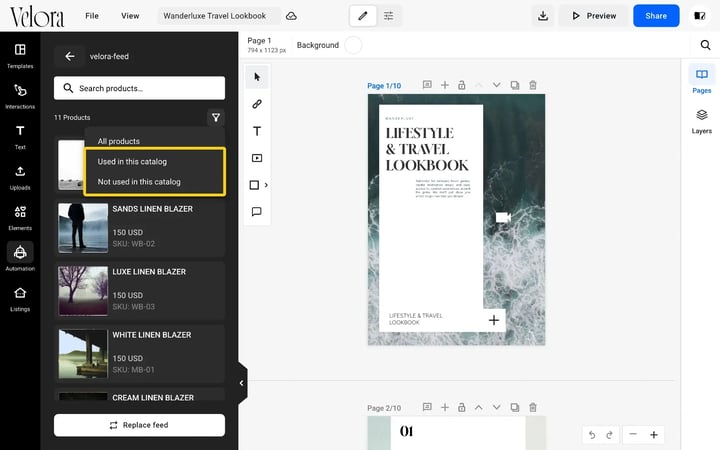Open the Templates panel
The width and height of the screenshot is (720, 450).
pos(20,56)
